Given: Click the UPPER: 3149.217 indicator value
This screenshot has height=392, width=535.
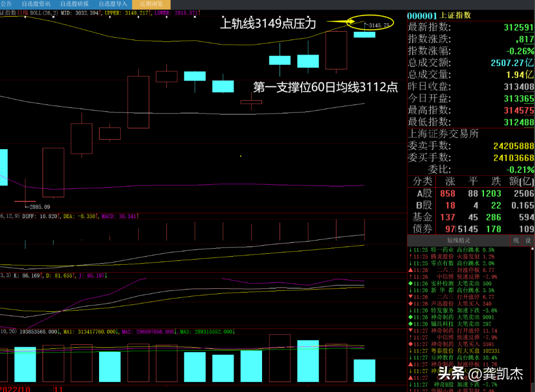Looking at the screenshot, I should pyautogui.click(x=127, y=13).
